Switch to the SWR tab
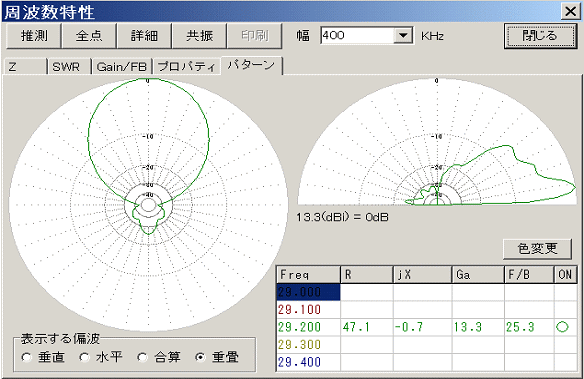Screen dimensions: 584x379 (x=69, y=67)
